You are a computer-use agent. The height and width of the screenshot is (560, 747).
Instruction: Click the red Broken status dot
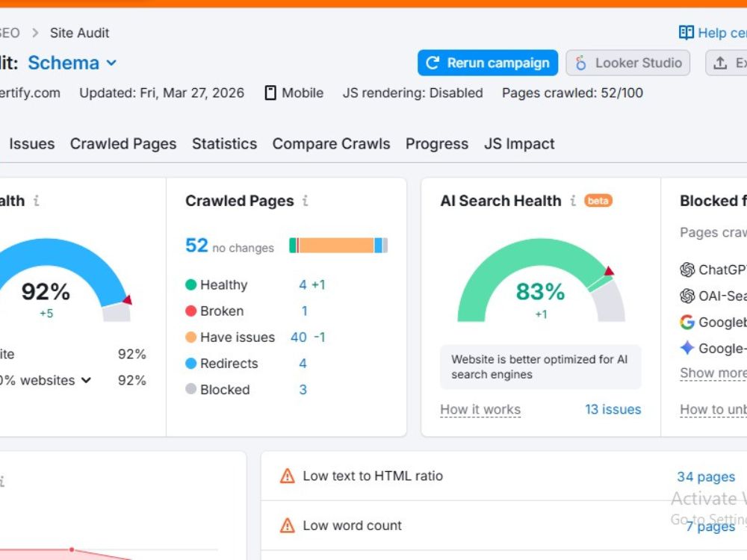pyautogui.click(x=190, y=311)
